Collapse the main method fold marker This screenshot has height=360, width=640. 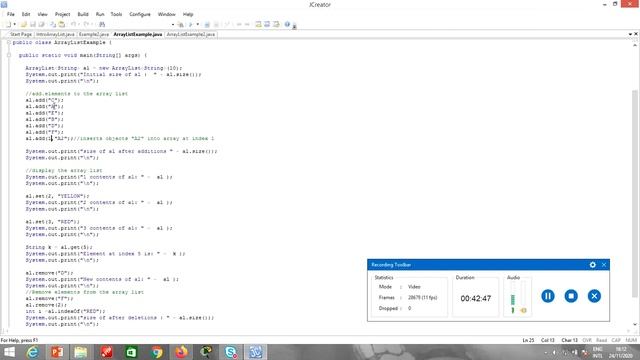coord(9,55)
